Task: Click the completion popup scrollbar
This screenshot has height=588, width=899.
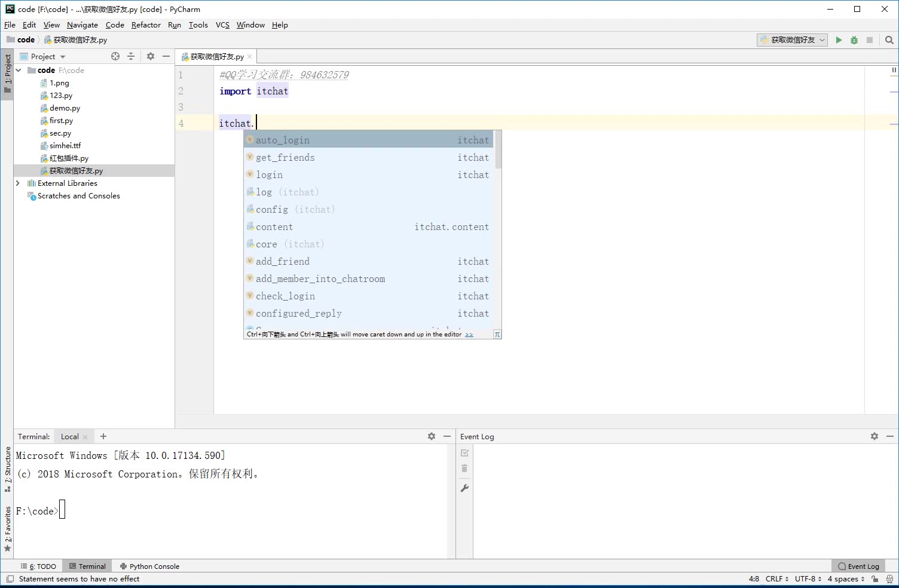Action: 498,150
